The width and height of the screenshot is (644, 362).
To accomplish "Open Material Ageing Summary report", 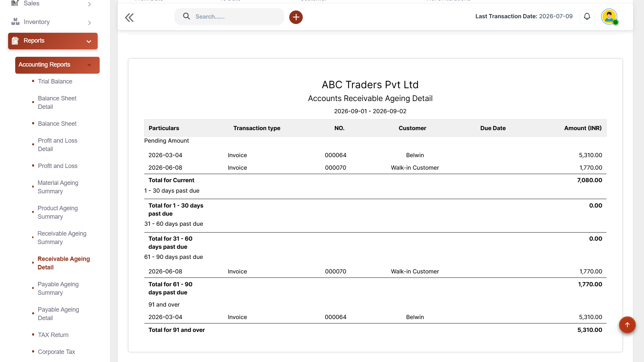I will [x=58, y=187].
